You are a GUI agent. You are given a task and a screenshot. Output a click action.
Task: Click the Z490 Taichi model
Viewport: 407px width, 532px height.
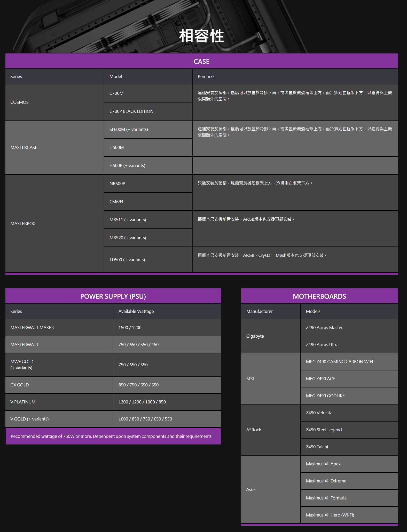(x=349, y=447)
